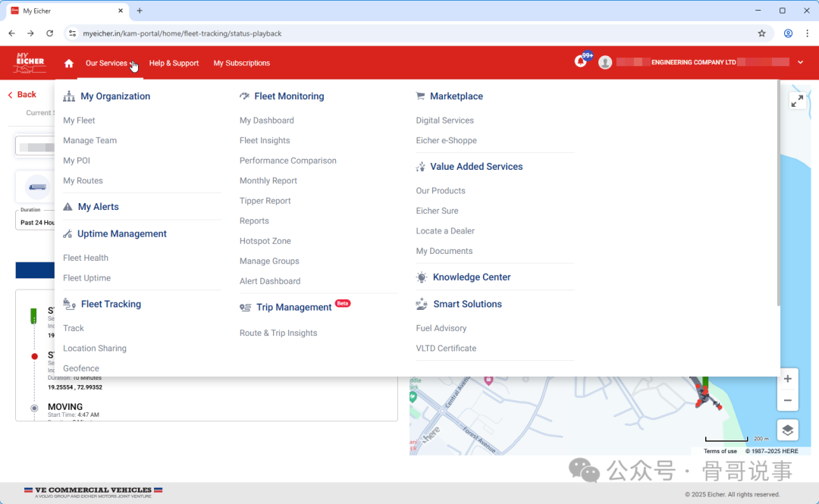The image size is (819, 504).
Task: Click the truck vehicle icon
Action: [x=38, y=187]
